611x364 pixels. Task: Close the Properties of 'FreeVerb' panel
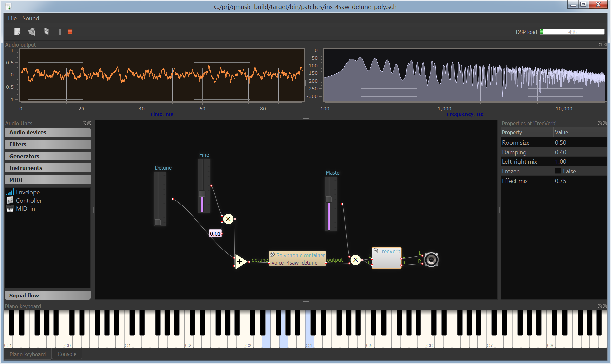605,123
